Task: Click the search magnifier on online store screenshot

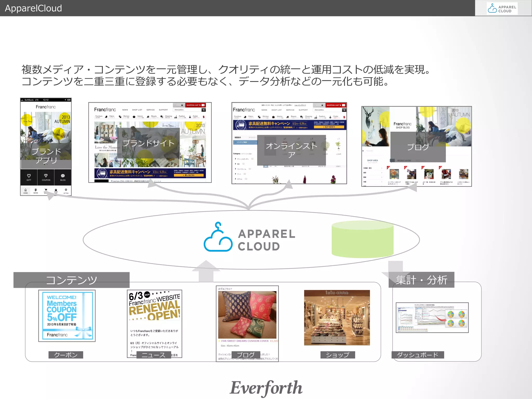Action: click(344, 110)
